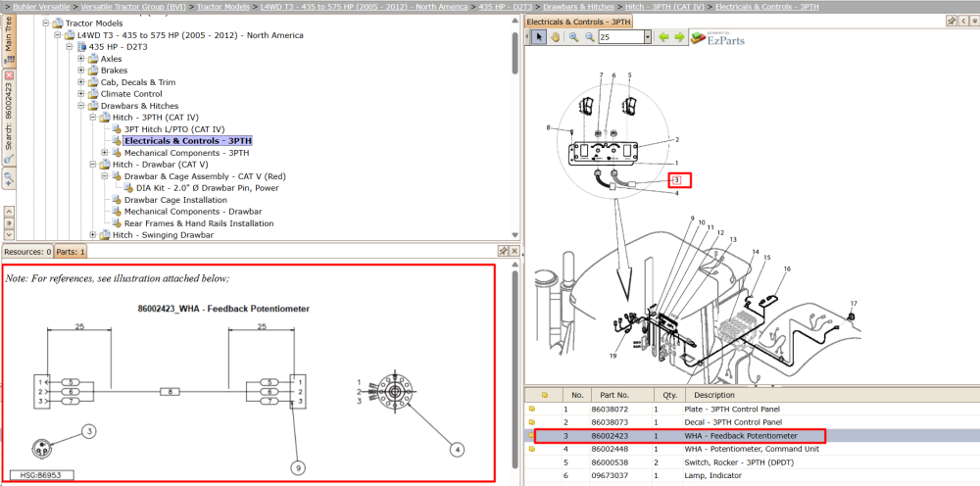The height and width of the screenshot is (486, 980).
Task: Open Tractor Models breadcrumb link
Action: click(x=225, y=7)
